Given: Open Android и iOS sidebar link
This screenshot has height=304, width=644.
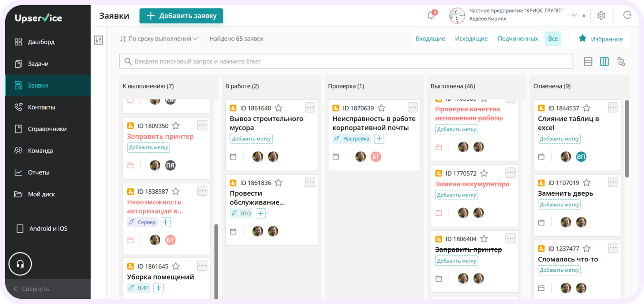Looking at the screenshot, I should tap(48, 229).
